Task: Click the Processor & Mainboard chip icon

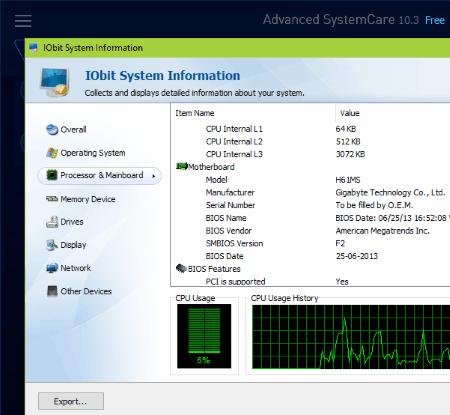Action: (x=52, y=175)
